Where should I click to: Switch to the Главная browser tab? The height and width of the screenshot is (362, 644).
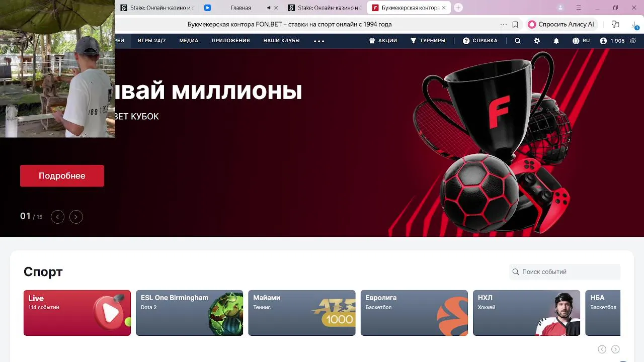point(240,8)
